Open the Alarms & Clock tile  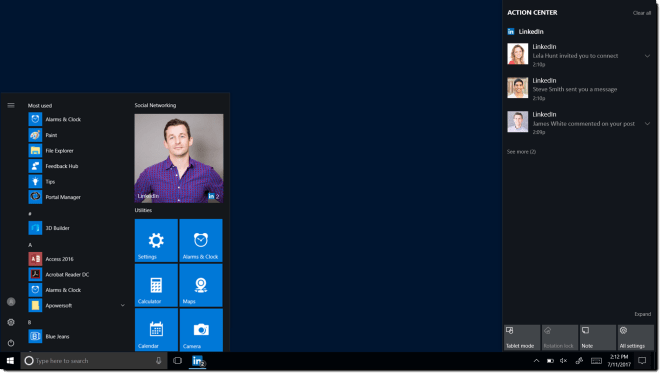point(202,241)
